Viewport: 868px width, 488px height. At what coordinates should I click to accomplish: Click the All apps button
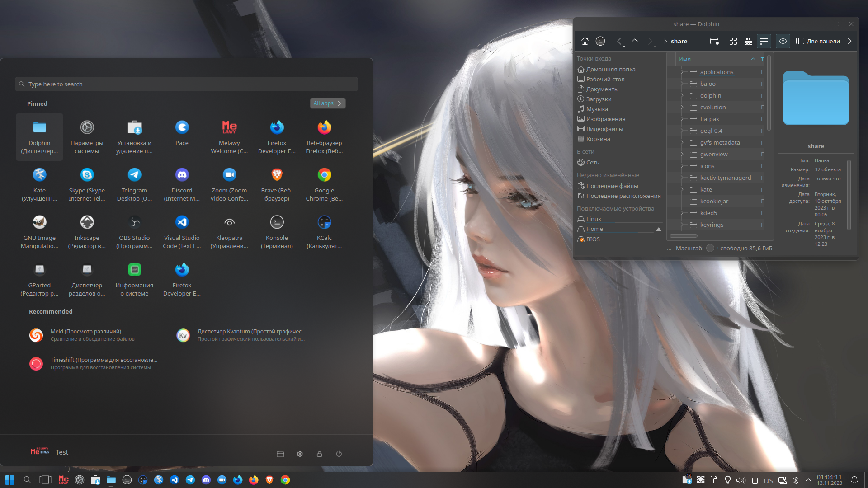[327, 103]
